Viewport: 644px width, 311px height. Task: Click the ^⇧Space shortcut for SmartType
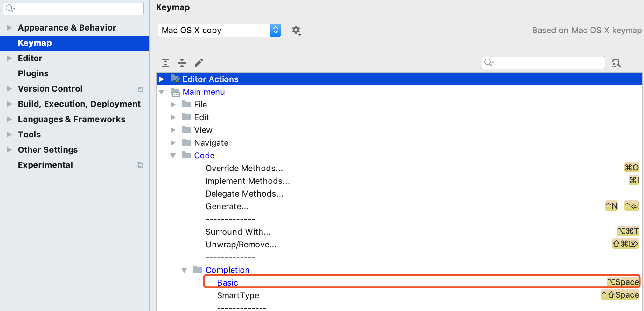620,295
